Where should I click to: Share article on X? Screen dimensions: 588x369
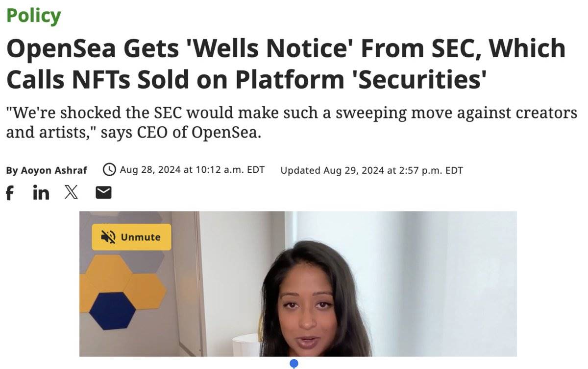(71, 193)
